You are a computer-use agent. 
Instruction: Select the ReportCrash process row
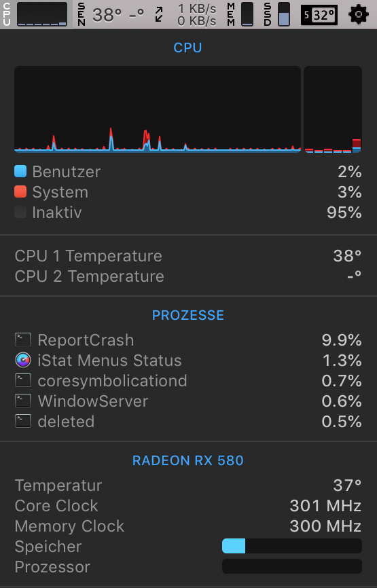(188, 340)
